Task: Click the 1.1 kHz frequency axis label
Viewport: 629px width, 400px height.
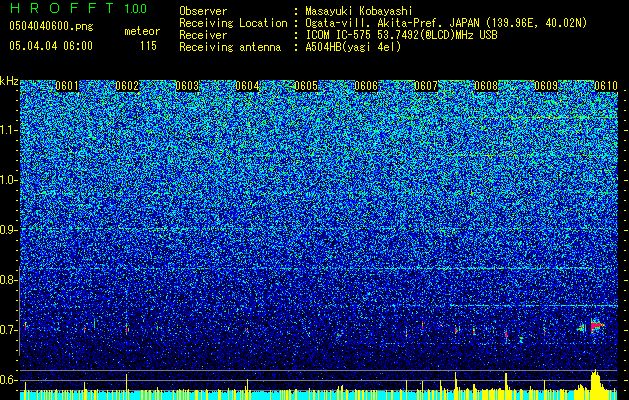Action: click(8, 130)
